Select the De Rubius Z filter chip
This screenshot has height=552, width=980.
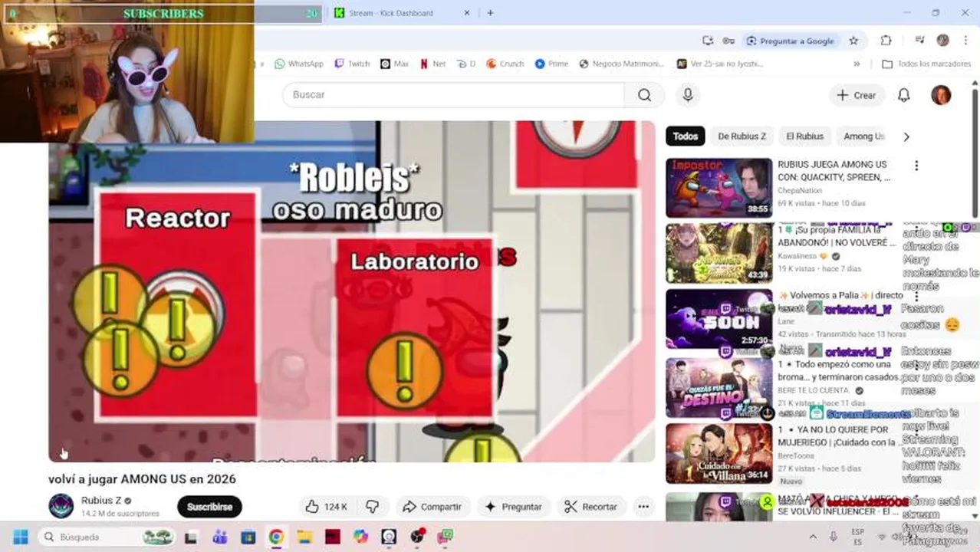[x=742, y=136]
